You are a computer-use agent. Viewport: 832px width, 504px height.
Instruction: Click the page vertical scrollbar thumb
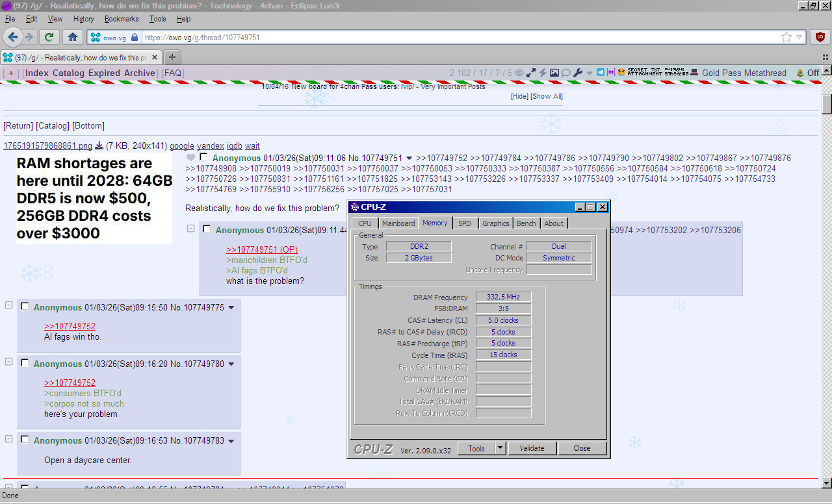[827, 103]
